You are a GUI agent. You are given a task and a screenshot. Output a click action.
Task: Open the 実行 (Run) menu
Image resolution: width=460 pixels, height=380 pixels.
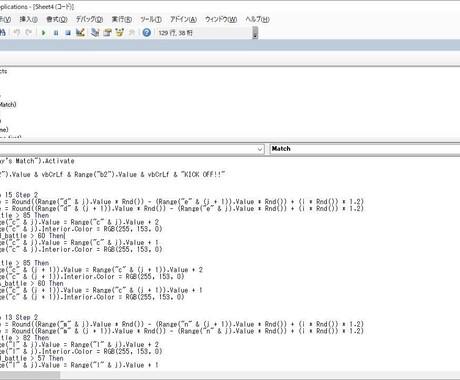(122, 19)
